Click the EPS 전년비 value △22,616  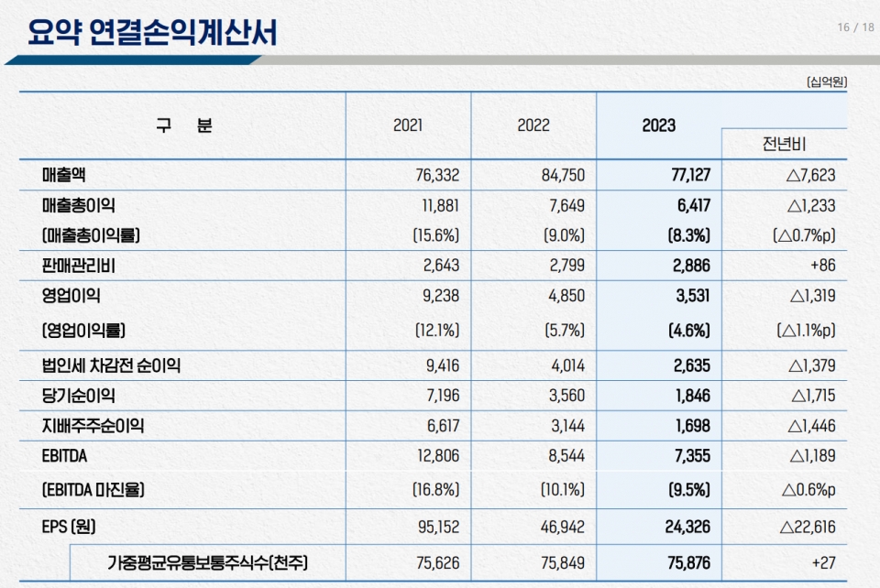click(x=807, y=527)
